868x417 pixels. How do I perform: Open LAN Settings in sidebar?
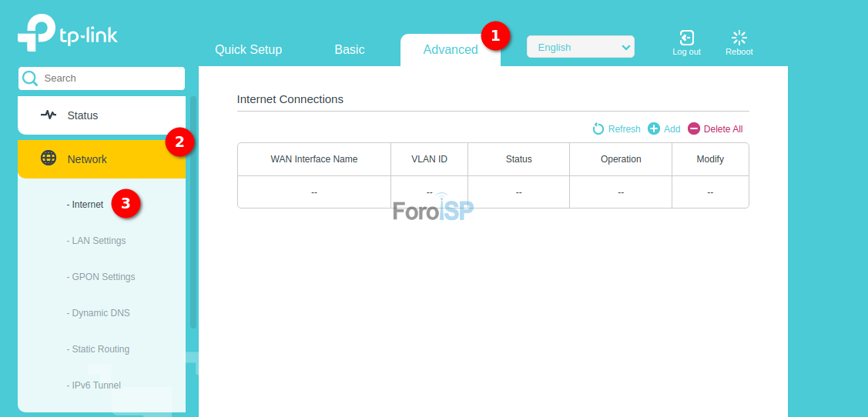coord(98,241)
